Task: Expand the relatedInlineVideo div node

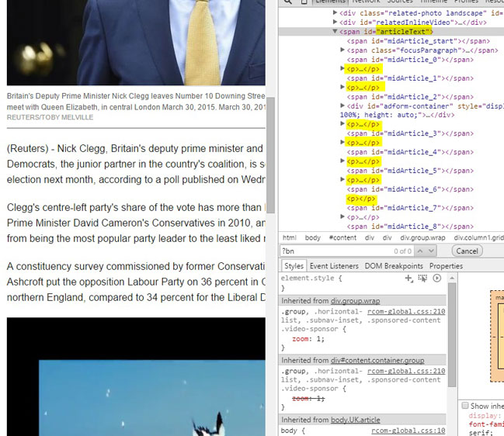Action: [x=335, y=22]
